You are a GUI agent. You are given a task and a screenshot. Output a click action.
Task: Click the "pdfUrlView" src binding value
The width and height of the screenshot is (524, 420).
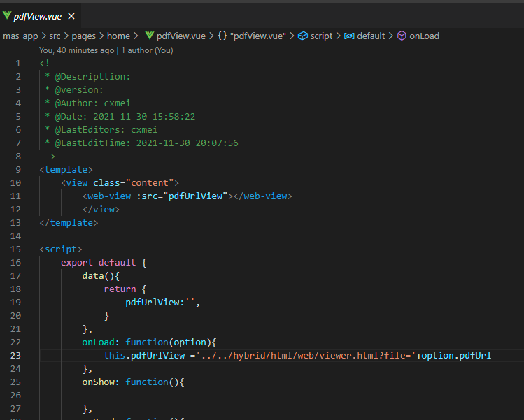[195, 196]
